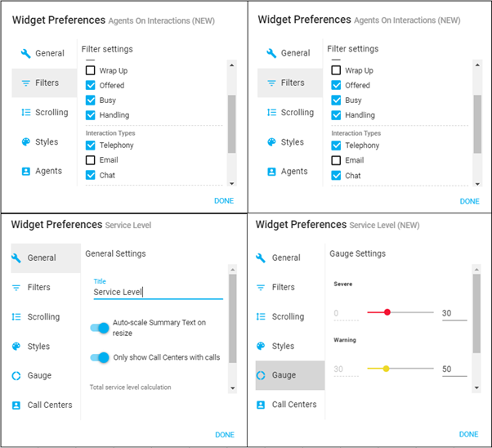
Task: Click Scrolling icon in left Agents On Interactions dialog
Action: 25,113
